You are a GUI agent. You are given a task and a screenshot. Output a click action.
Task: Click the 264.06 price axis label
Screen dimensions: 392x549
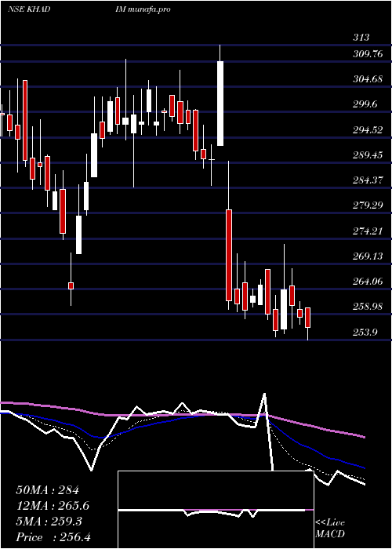pos(368,281)
